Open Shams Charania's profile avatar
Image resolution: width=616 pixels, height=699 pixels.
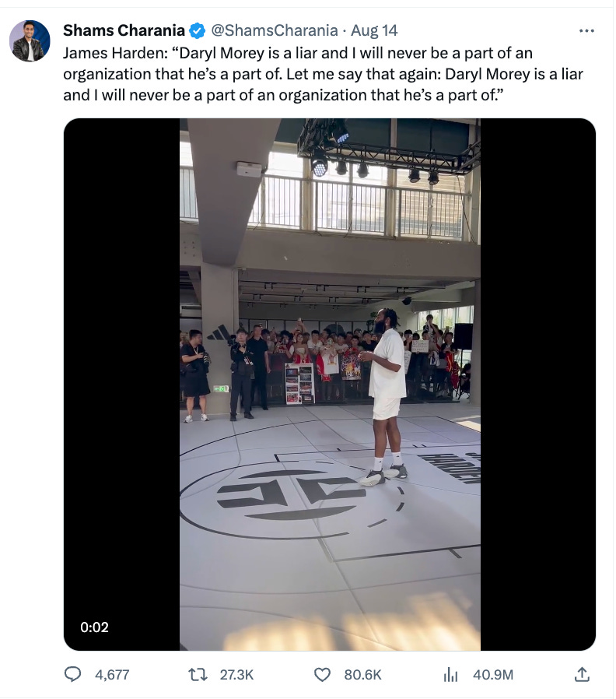click(30, 40)
